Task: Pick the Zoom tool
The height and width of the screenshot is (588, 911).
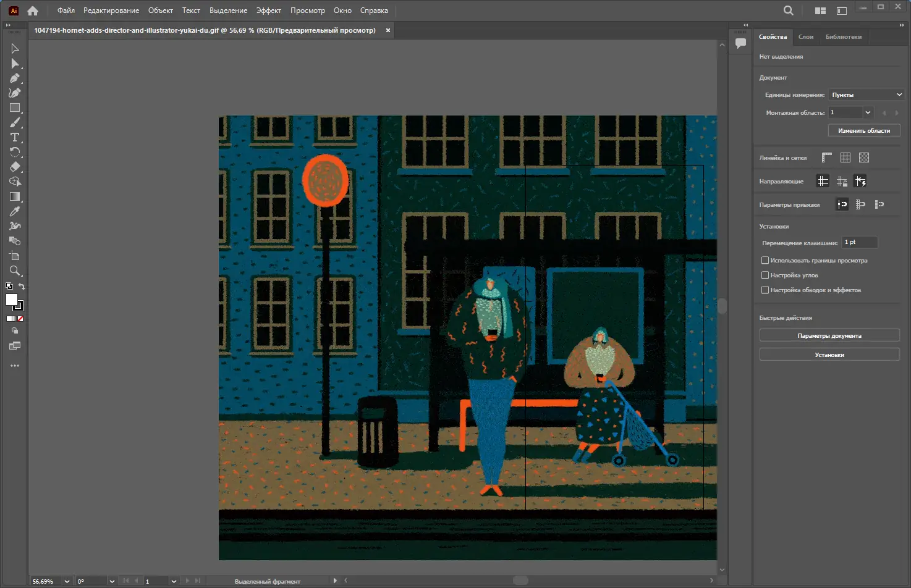Action: pos(15,271)
